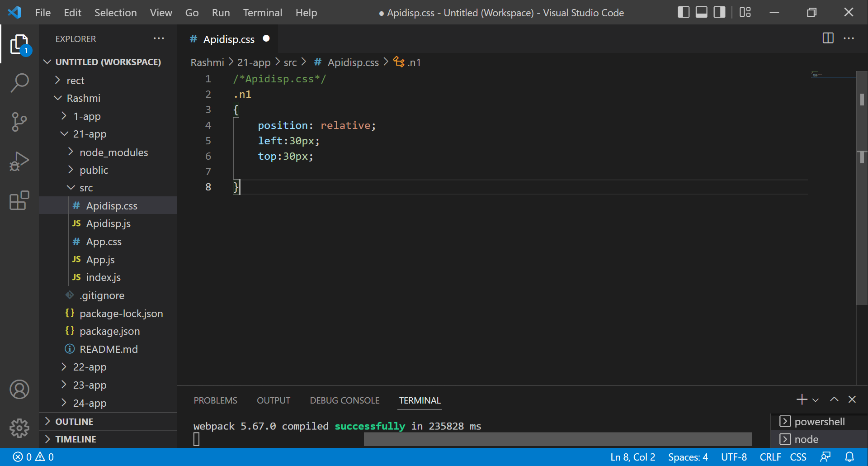This screenshot has width=868, height=466.
Task: Click the VS Code logo icon
Action: tap(14, 12)
